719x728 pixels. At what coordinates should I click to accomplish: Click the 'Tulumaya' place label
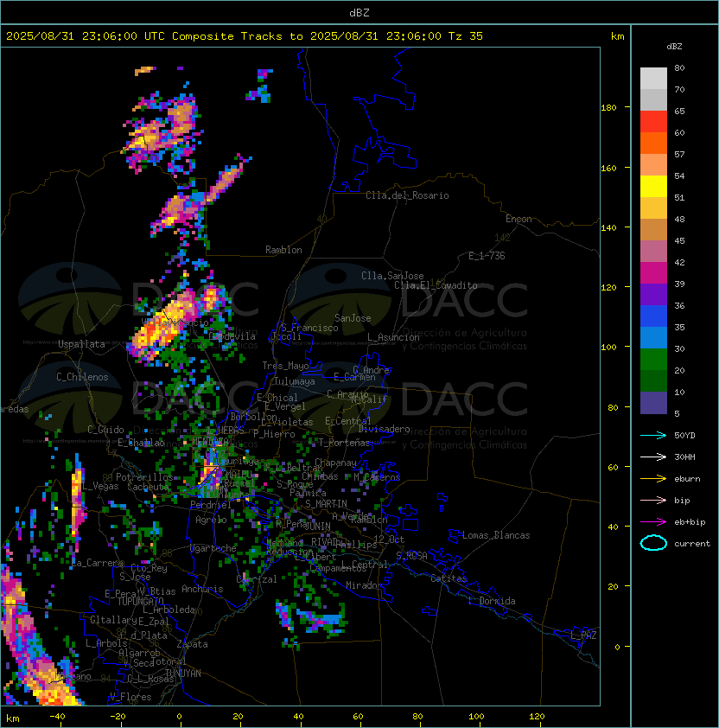[x=295, y=381]
